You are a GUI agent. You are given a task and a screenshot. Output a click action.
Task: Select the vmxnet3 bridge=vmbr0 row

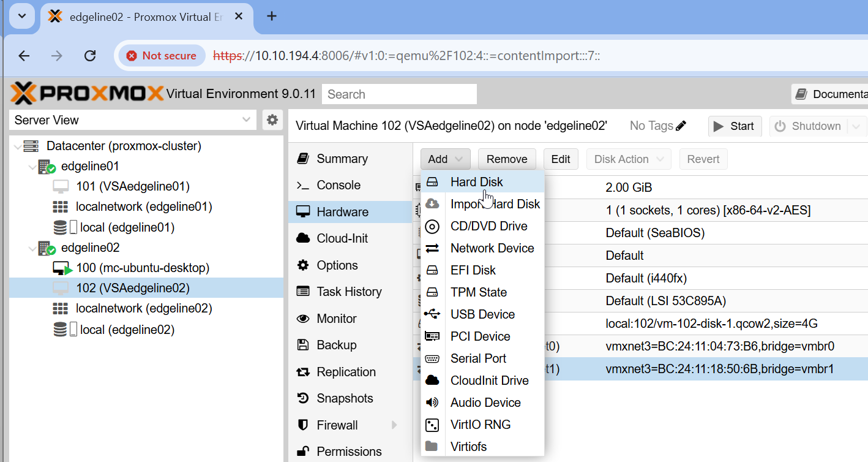[640, 347]
